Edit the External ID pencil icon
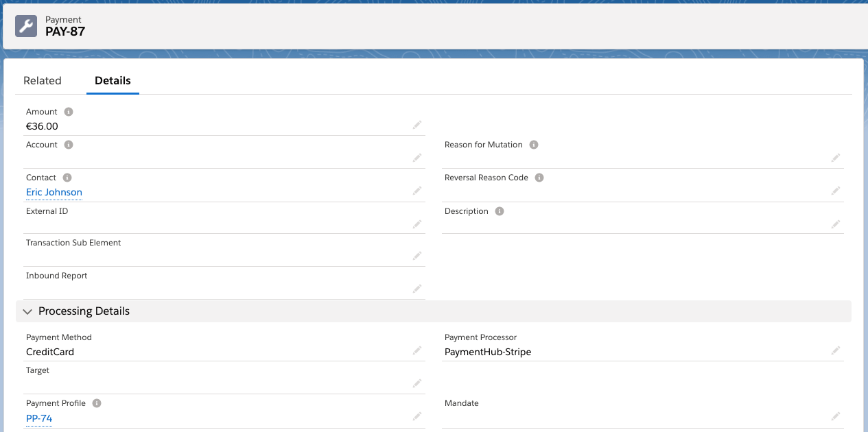 417,224
